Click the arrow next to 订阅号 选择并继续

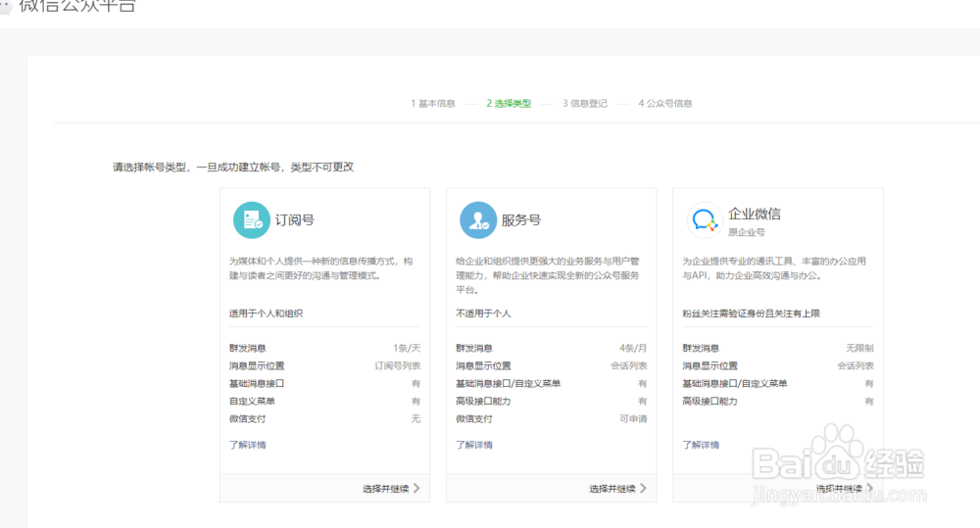tap(416, 489)
